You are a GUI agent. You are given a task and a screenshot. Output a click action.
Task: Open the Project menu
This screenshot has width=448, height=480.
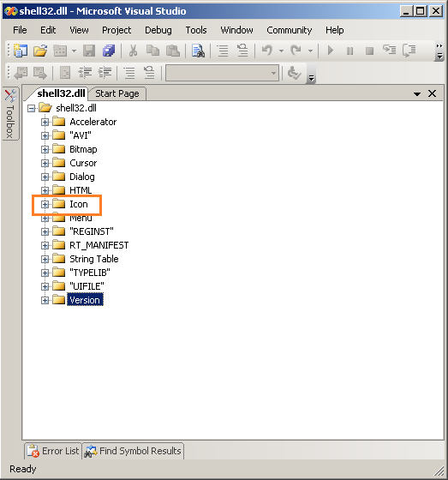116,30
